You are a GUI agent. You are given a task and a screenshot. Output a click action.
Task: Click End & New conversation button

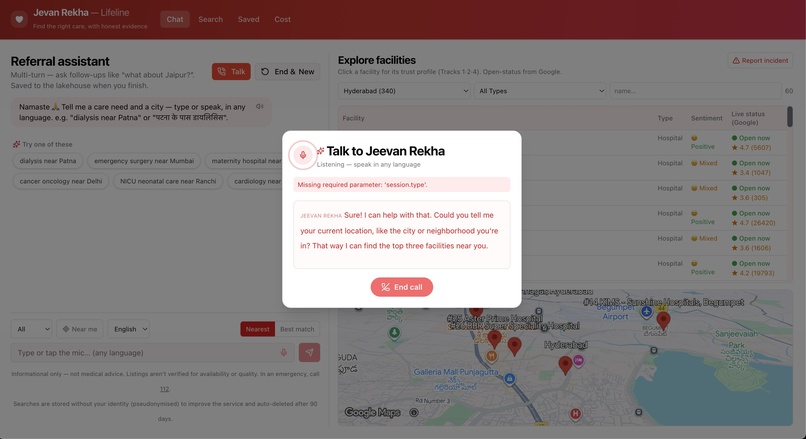(287, 71)
